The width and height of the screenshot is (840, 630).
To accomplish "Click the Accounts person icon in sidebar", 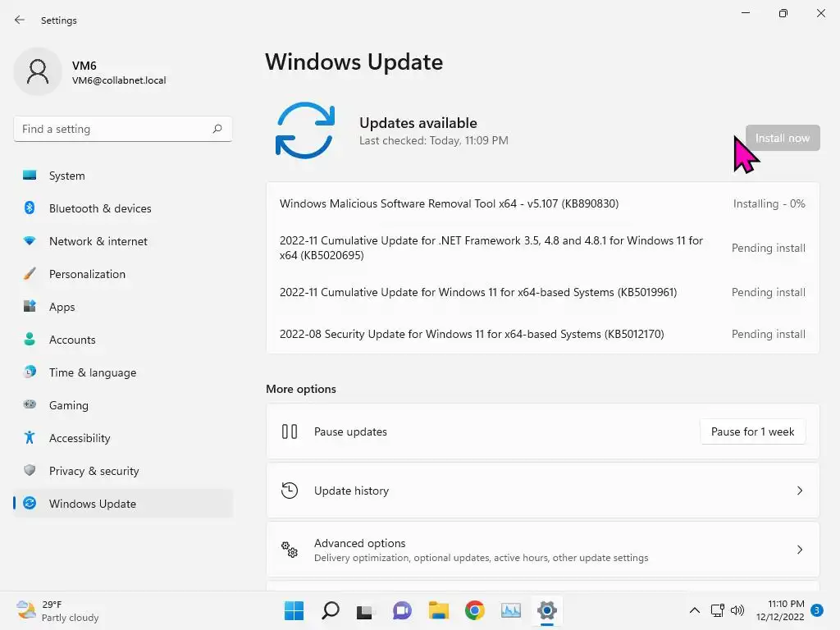I will pyautogui.click(x=30, y=339).
